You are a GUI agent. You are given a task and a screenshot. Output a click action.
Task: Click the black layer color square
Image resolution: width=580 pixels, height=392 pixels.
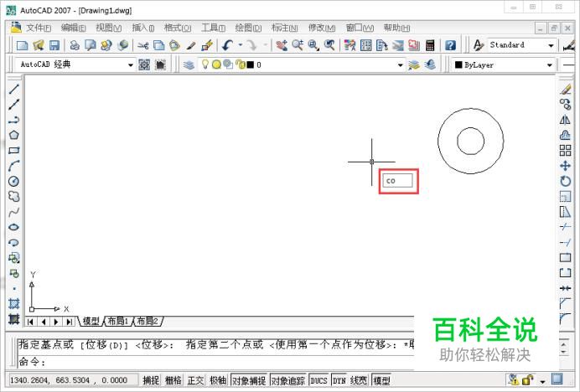(x=251, y=64)
